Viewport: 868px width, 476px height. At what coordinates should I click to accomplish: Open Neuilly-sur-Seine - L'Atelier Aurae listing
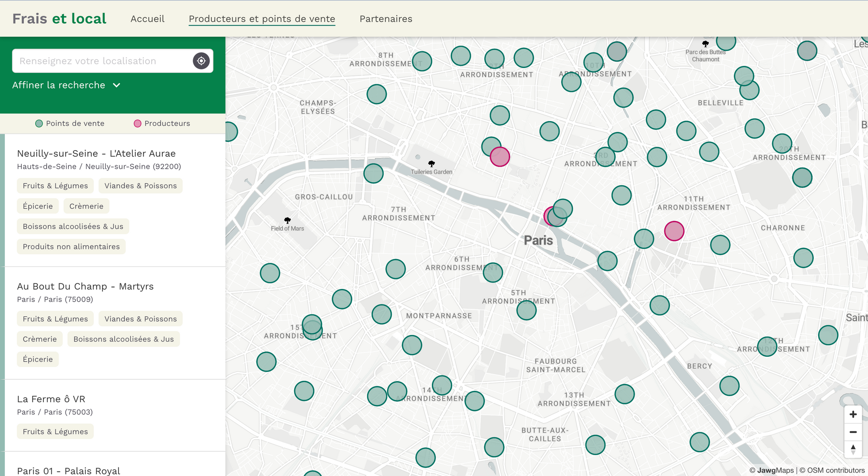coord(96,153)
